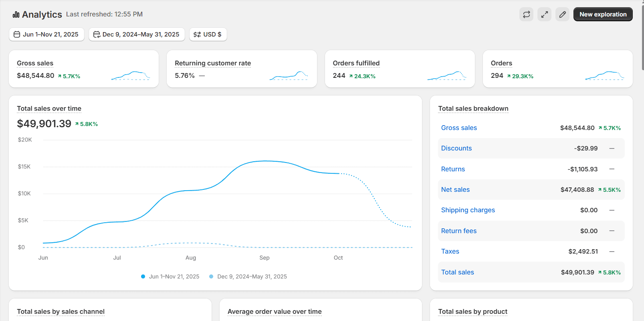Click the Analytics bar chart icon
The height and width of the screenshot is (321, 644).
(16, 15)
